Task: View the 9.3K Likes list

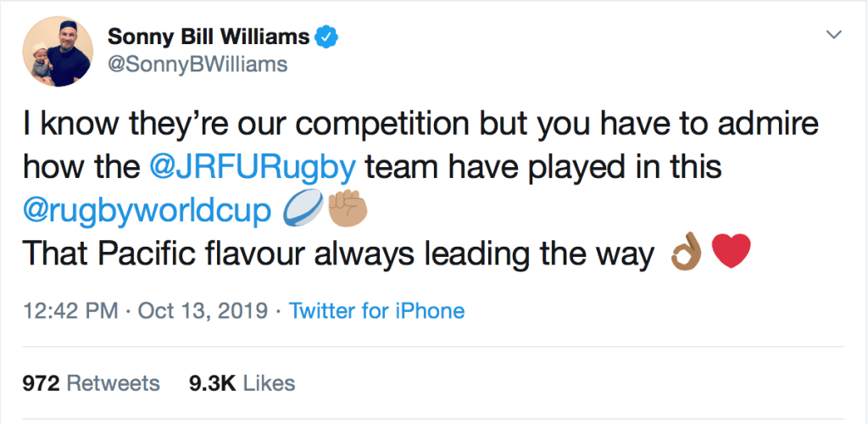Action: pyautogui.click(x=242, y=383)
